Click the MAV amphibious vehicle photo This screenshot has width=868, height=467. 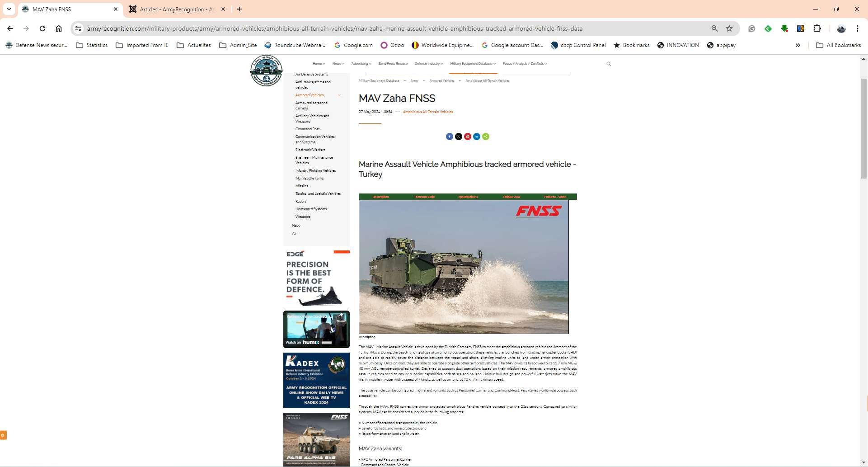(x=464, y=267)
